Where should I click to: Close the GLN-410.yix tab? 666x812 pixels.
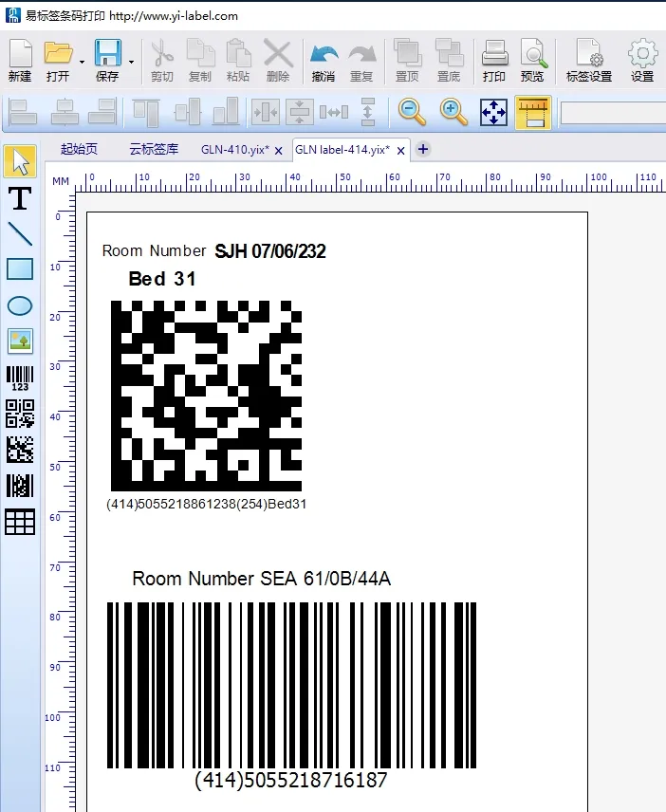click(x=279, y=151)
